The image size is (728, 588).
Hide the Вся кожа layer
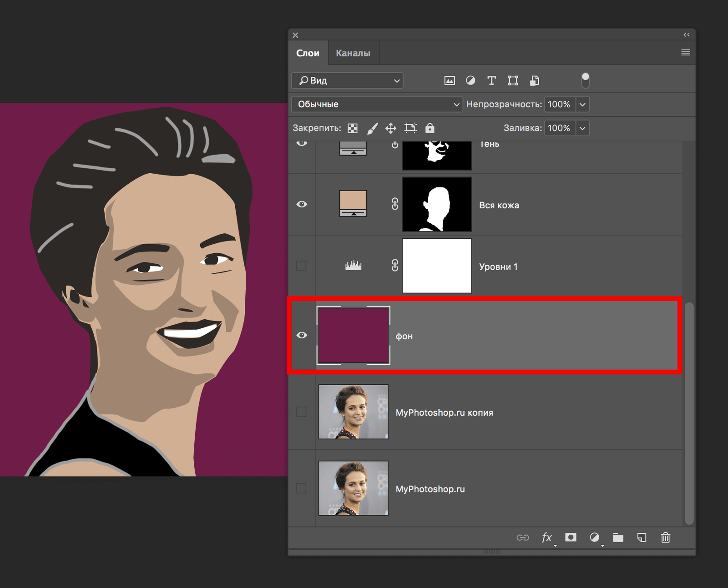tap(302, 204)
